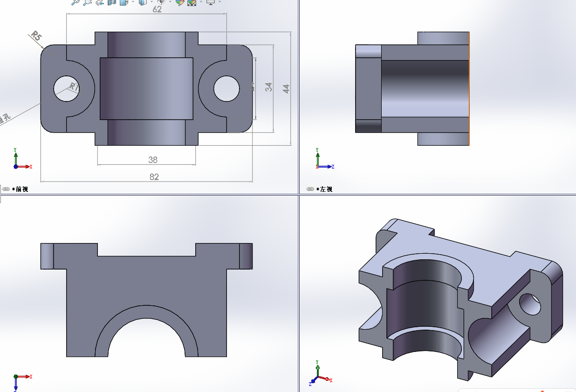Screen dimensions: 576x392
Task: Click the Zoom to Area magnifier icon
Action: [x=87, y=2]
